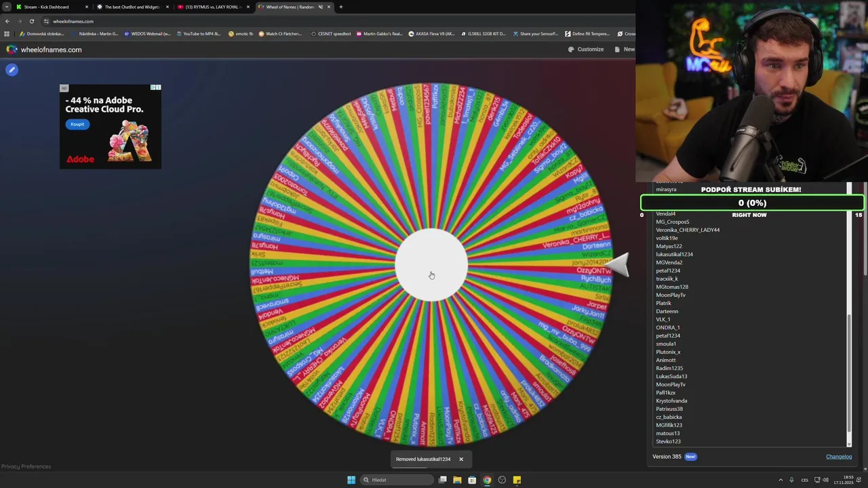Viewport: 868px width, 488px height.
Task: Open the volume speaker icon in tray
Action: click(825, 480)
